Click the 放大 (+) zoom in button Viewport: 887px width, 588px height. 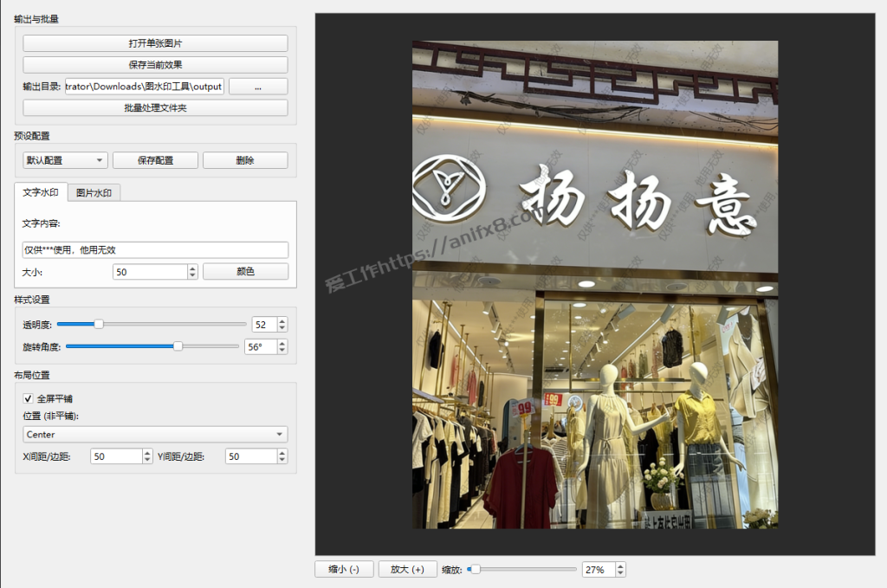407,569
